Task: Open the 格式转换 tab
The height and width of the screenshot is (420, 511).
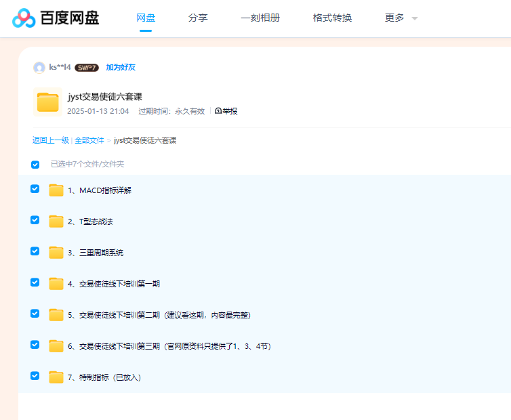Action: click(332, 18)
